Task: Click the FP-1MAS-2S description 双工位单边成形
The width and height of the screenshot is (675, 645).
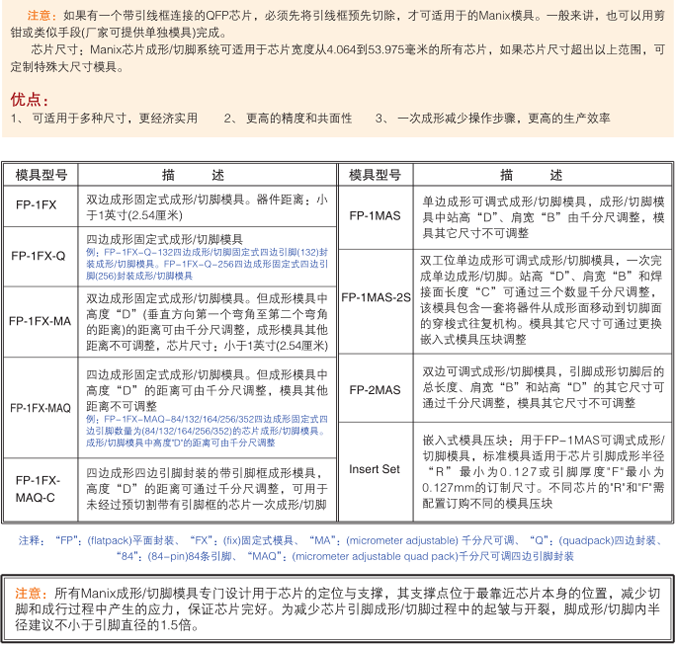Action: 541,300
